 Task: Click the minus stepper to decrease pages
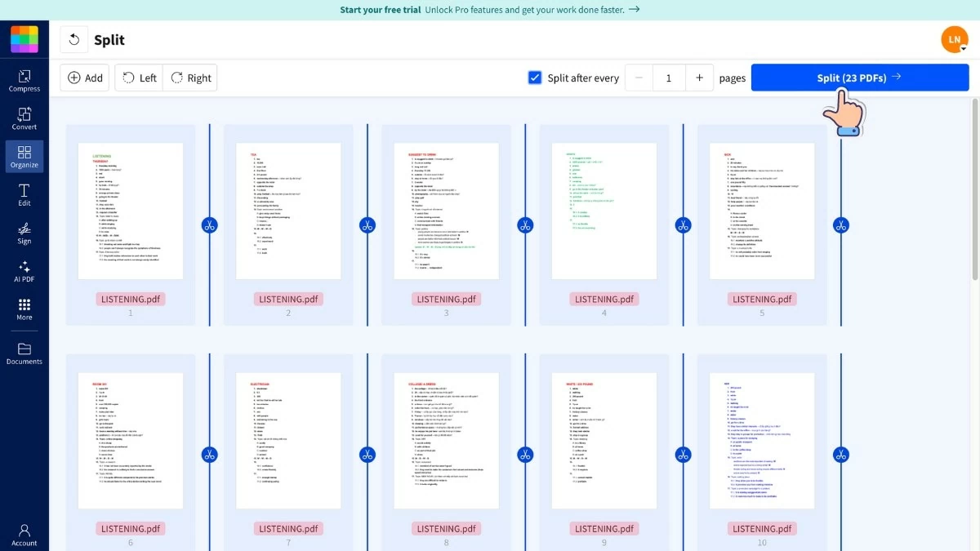pos(638,78)
